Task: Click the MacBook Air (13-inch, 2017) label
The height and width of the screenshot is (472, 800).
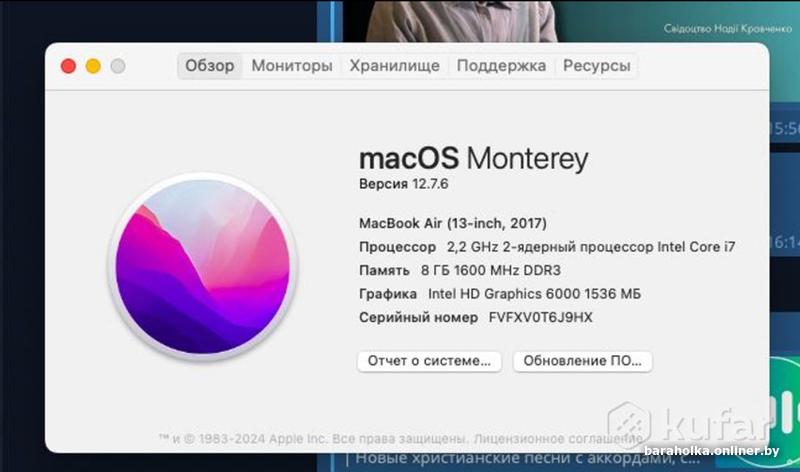Action: pos(453,223)
